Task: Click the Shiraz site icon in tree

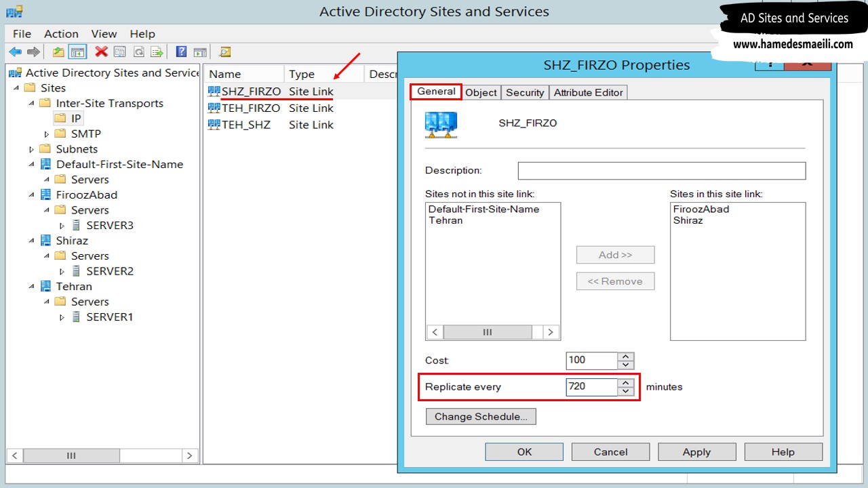Action: tap(46, 241)
